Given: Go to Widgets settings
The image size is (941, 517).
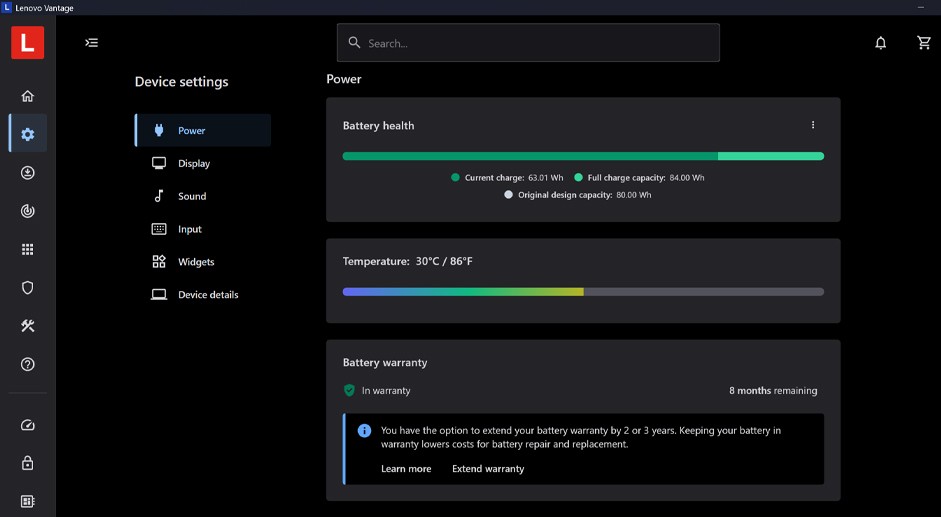Looking at the screenshot, I should point(196,262).
